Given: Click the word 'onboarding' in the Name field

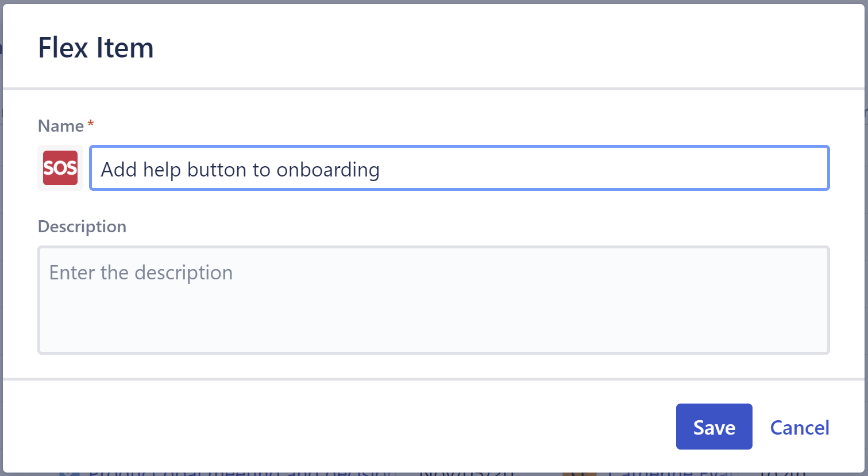Looking at the screenshot, I should coord(328,170).
